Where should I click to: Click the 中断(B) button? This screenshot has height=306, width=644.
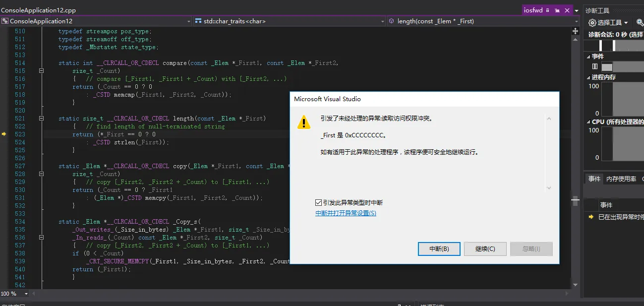pos(439,249)
